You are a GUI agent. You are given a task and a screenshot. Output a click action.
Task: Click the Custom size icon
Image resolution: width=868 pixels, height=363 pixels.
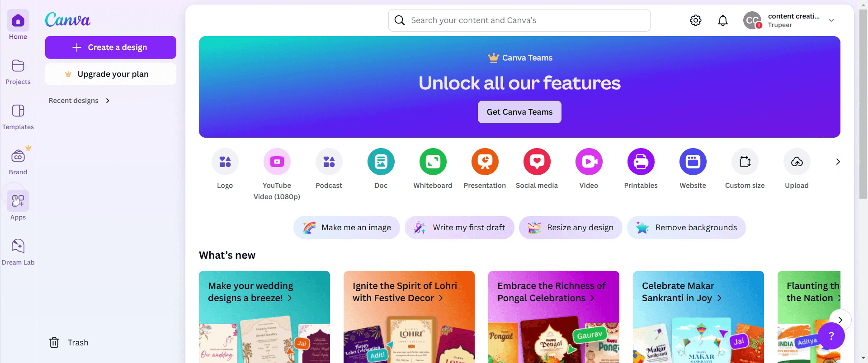tap(745, 162)
